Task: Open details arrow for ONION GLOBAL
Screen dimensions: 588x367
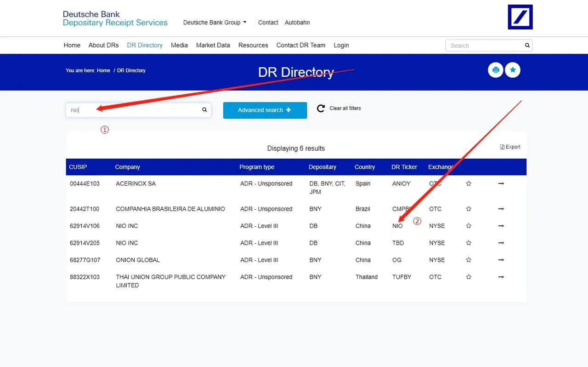Action: pos(501,260)
